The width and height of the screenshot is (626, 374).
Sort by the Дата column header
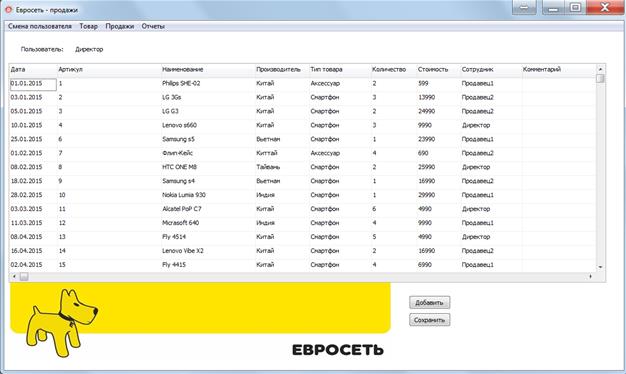click(x=33, y=69)
